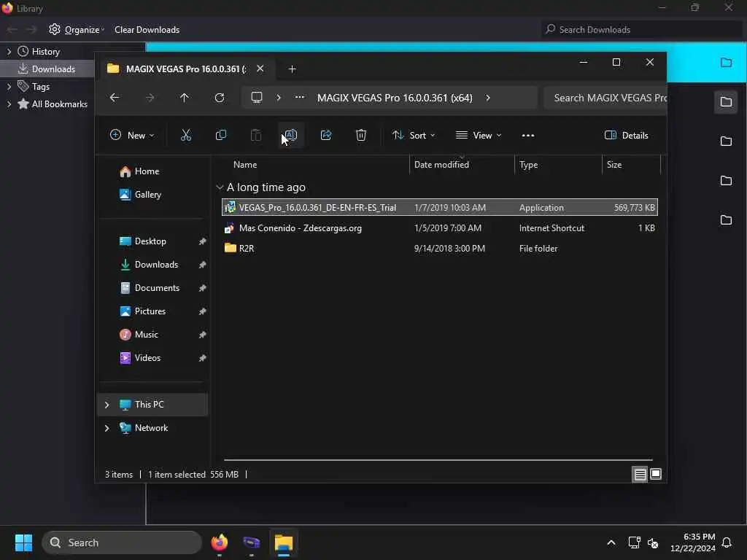747x560 pixels.
Task: Show hidden system tray icons
Action: [611, 542]
